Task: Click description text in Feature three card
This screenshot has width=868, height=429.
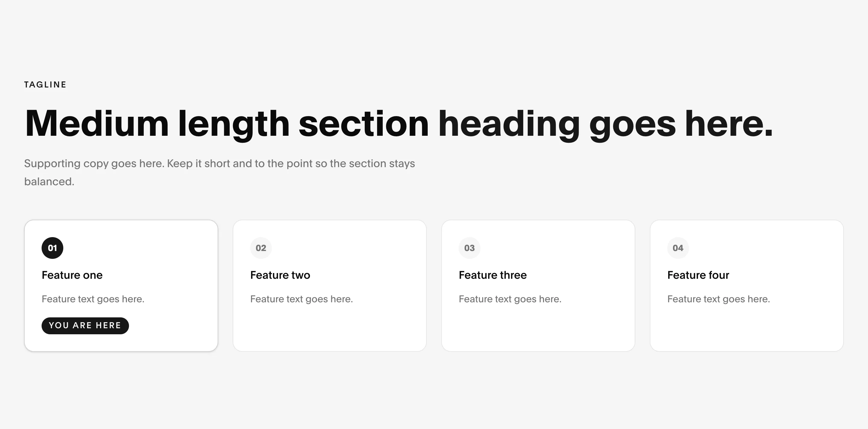Action: pos(510,299)
